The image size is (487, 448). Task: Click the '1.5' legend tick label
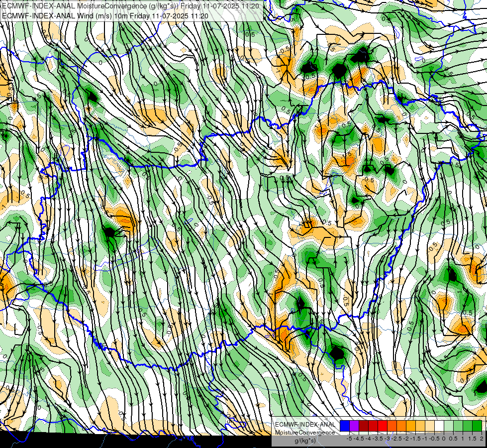[472, 439]
